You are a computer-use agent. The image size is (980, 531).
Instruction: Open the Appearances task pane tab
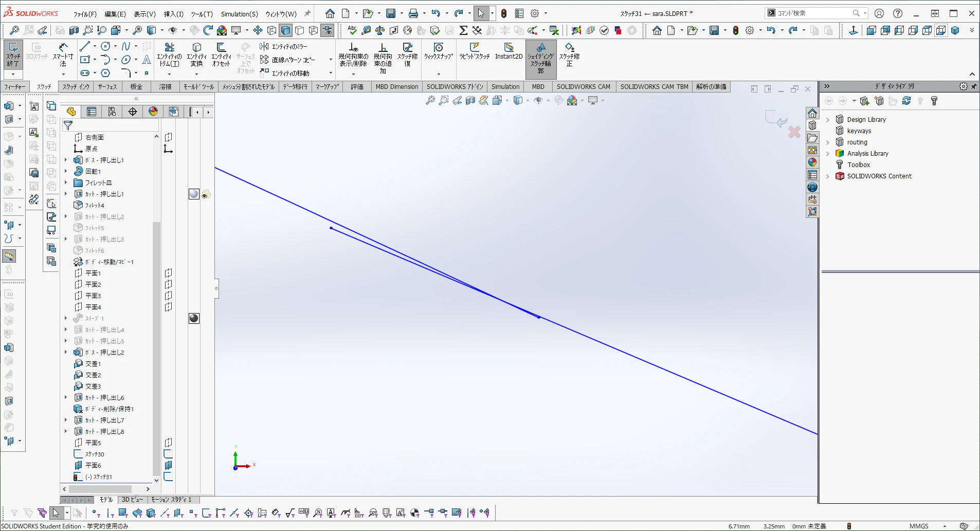(x=812, y=162)
